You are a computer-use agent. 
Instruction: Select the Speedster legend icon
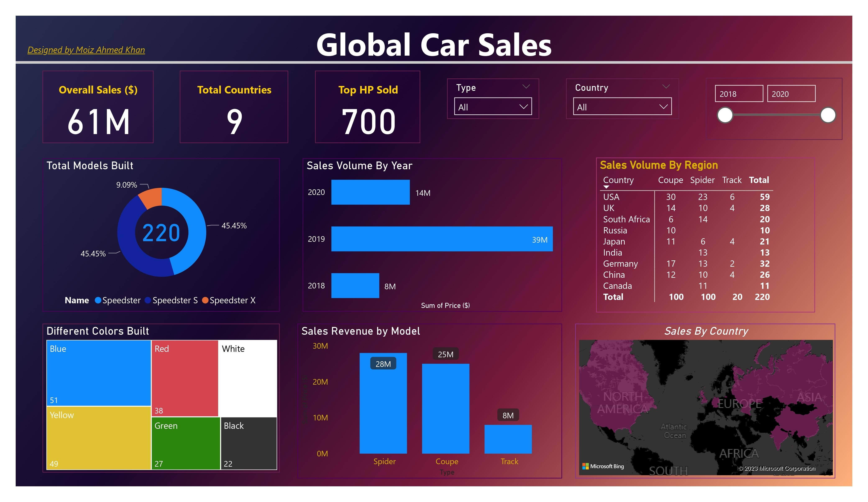click(98, 300)
